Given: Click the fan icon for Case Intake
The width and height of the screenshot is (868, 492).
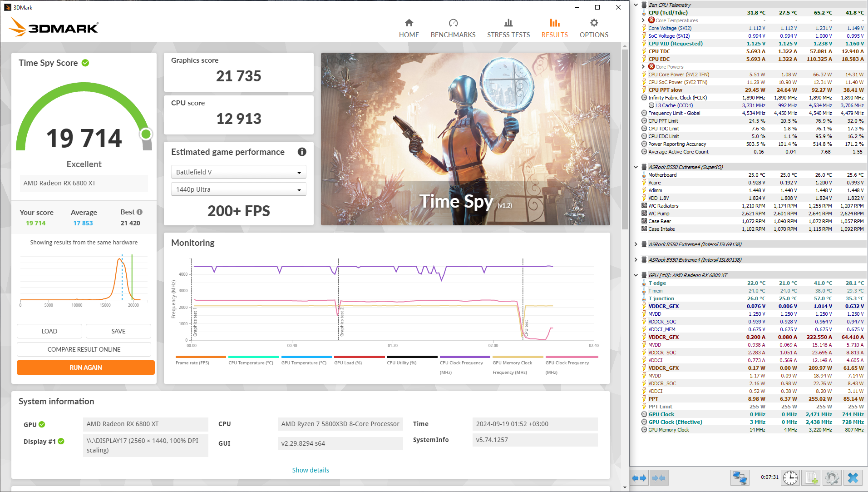Looking at the screenshot, I should tap(644, 229).
